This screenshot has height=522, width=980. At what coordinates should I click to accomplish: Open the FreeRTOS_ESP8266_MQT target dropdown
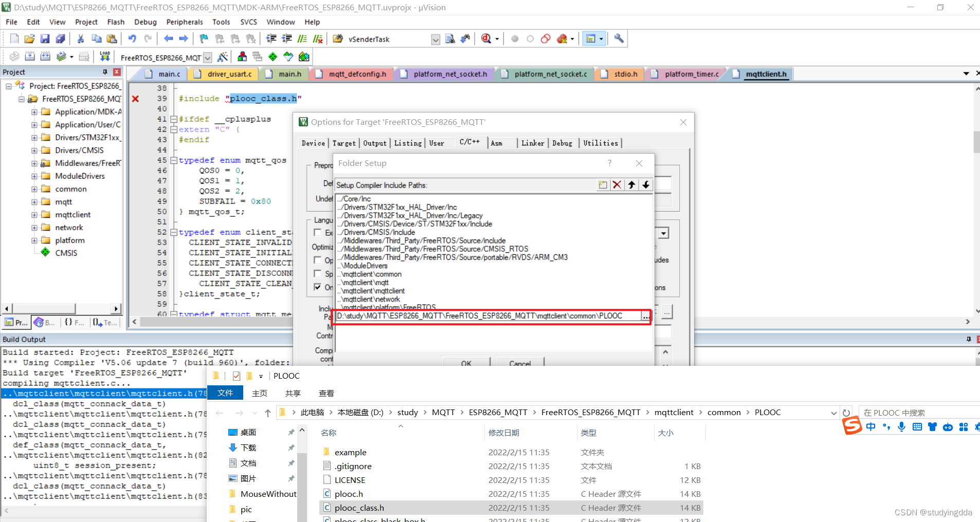208,58
